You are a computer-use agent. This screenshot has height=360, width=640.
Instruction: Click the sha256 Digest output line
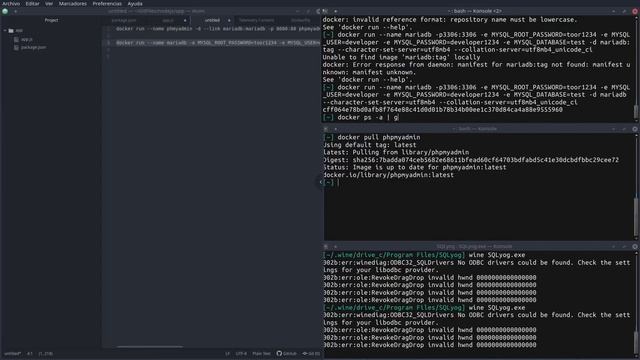pyautogui.click(x=471, y=160)
